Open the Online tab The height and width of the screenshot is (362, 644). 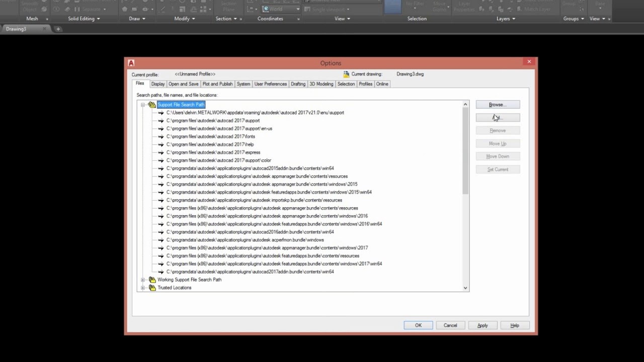click(382, 84)
